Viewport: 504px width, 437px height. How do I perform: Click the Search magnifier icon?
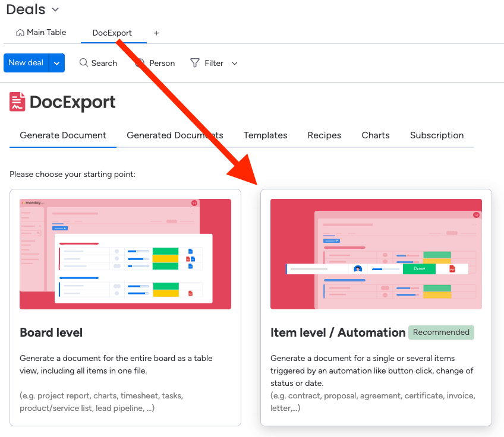(x=84, y=62)
